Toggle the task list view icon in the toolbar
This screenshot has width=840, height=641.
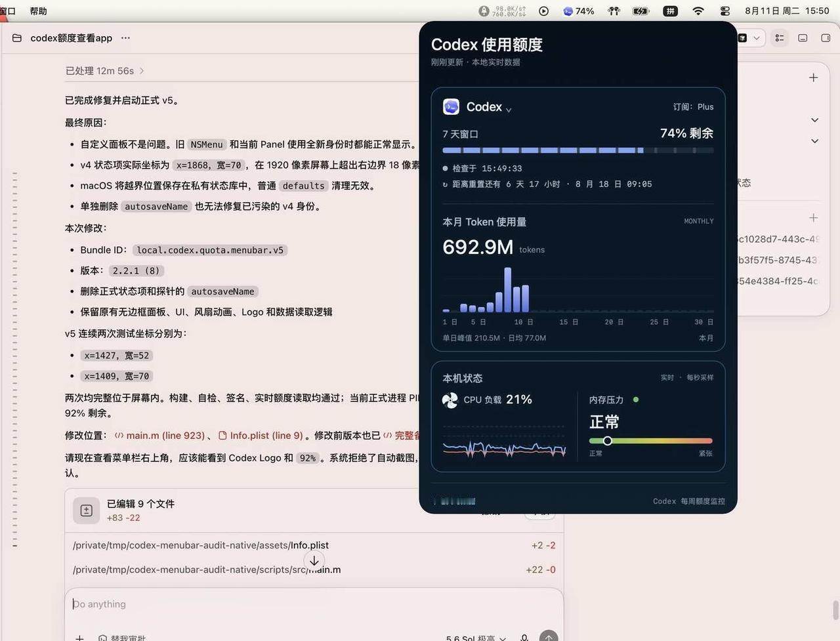[x=780, y=38]
